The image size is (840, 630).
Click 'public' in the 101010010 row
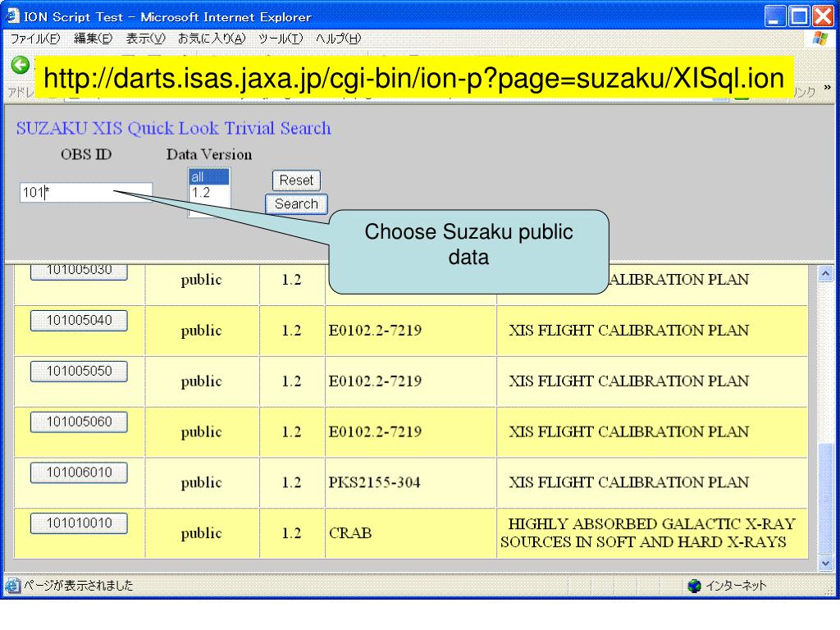[202, 533]
